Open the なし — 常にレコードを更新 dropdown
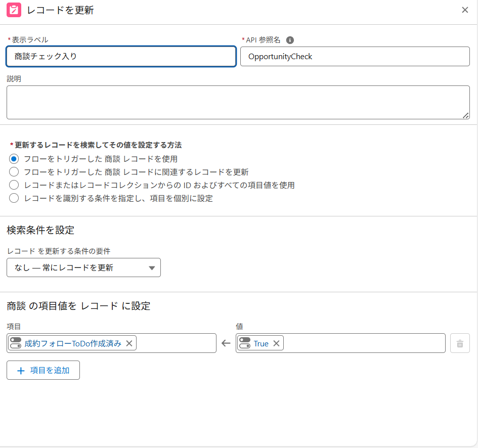The image size is (478, 448). click(83, 267)
